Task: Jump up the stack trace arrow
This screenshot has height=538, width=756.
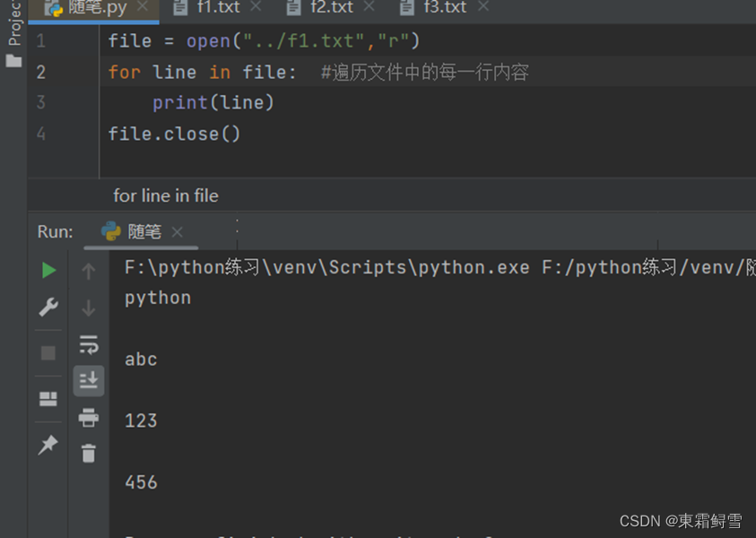Action: [x=89, y=271]
